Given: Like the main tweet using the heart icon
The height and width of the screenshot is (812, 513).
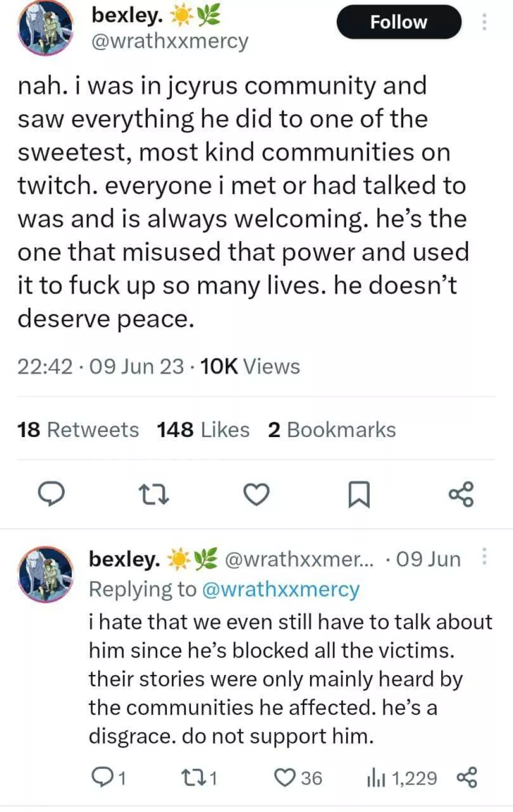Looking at the screenshot, I should pos(256,495).
